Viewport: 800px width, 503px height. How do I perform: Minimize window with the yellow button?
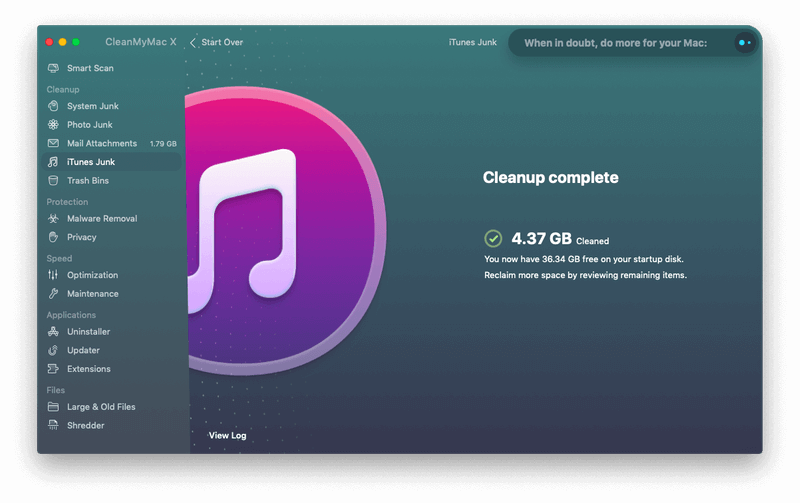62,42
